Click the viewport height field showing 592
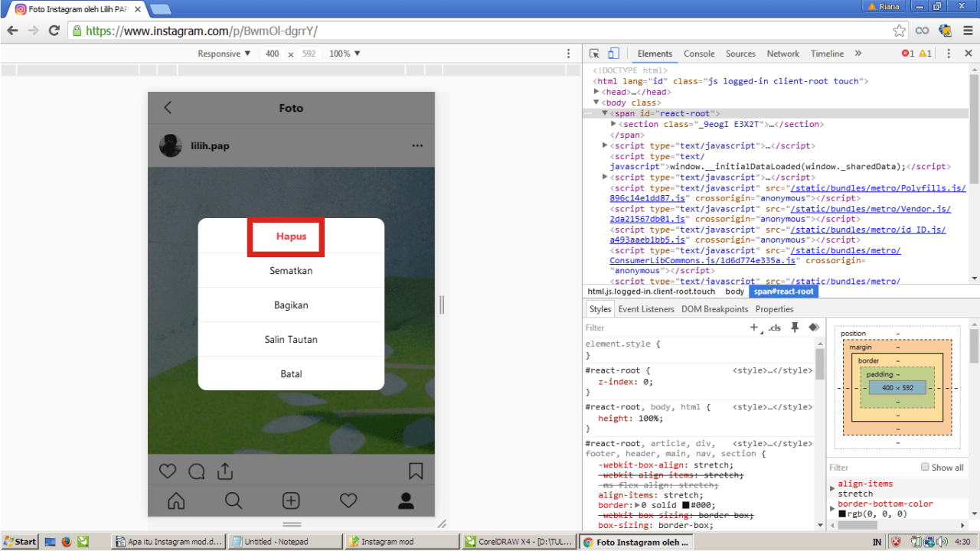This screenshot has height=551, width=980. tap(309, 54)
